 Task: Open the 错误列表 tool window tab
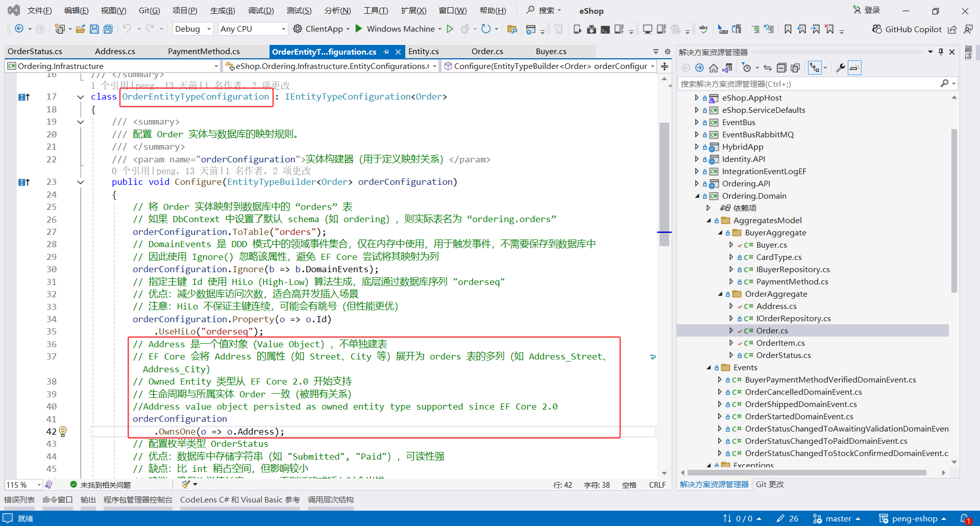point(19,500)
